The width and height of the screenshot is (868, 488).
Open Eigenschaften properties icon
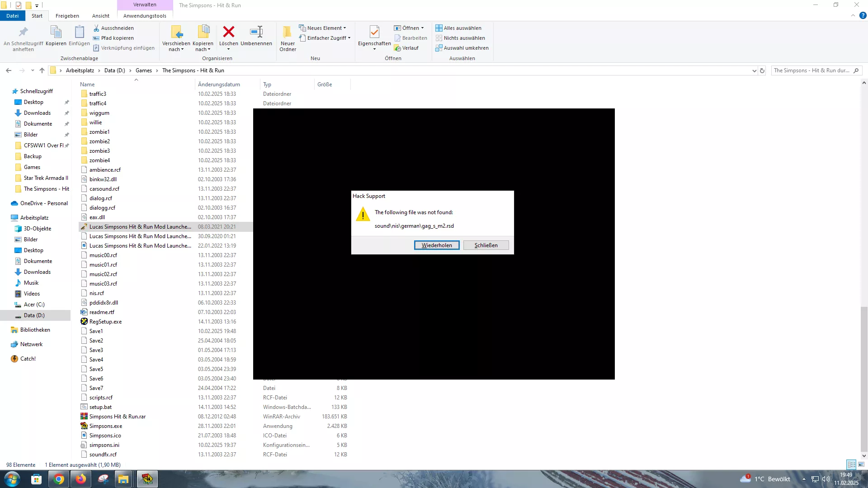tap(374, 32)
